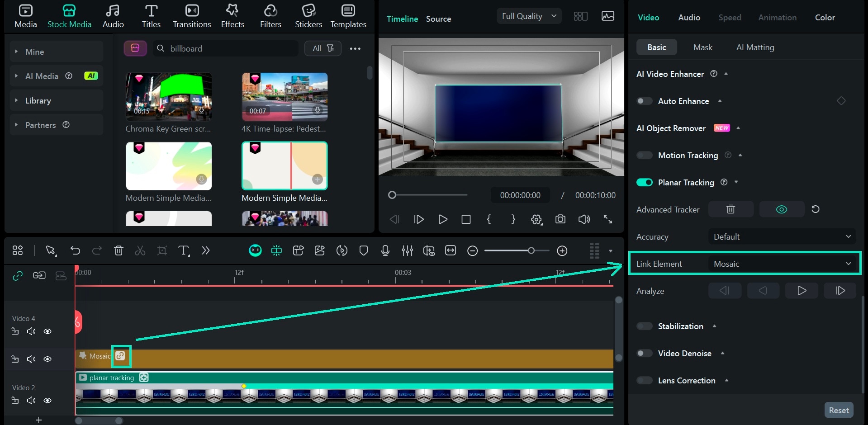Open the audio mixer icon
The width and height of the screenshot is (868, 425).
click(407, 250)
